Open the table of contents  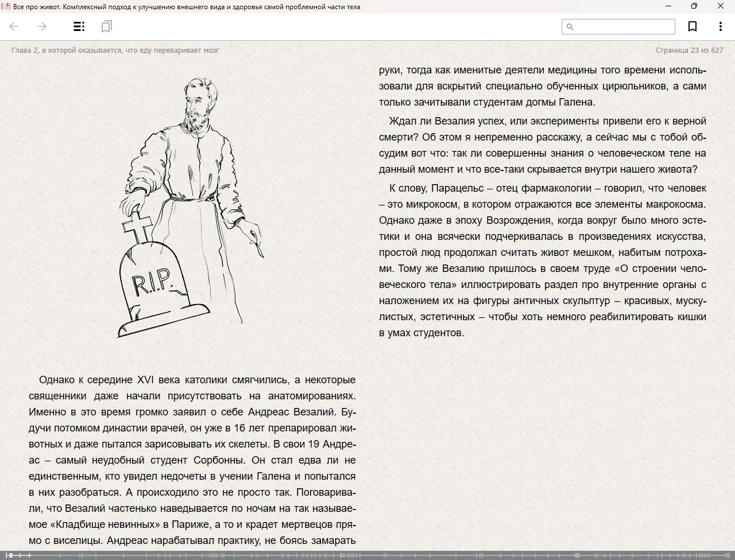[79, 26]
